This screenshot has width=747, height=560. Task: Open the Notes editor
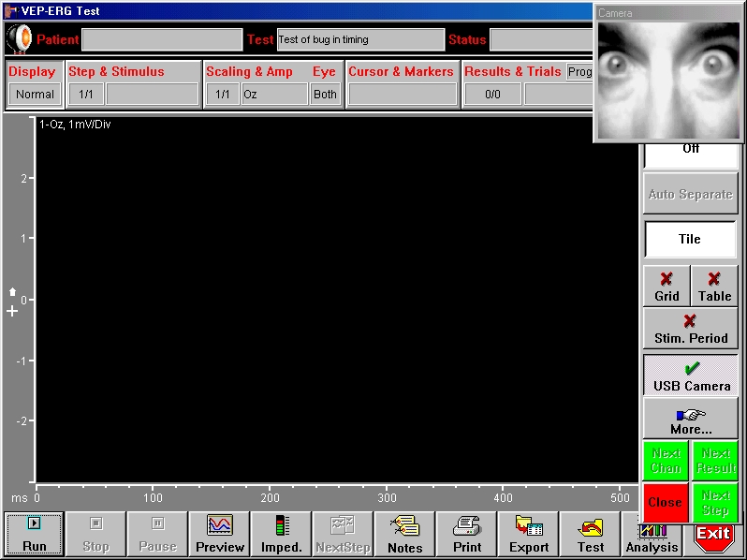pos(404,534)
